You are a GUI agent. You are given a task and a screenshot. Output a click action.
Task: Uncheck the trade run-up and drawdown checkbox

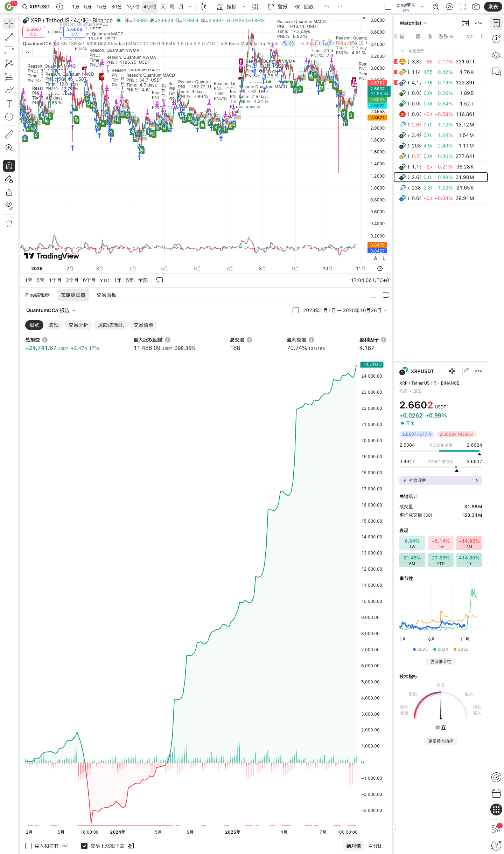[x=84, y=846]
